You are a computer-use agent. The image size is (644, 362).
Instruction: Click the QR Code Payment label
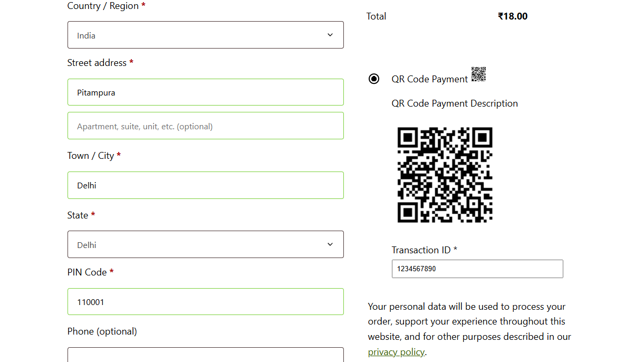(x=429, y=79)
